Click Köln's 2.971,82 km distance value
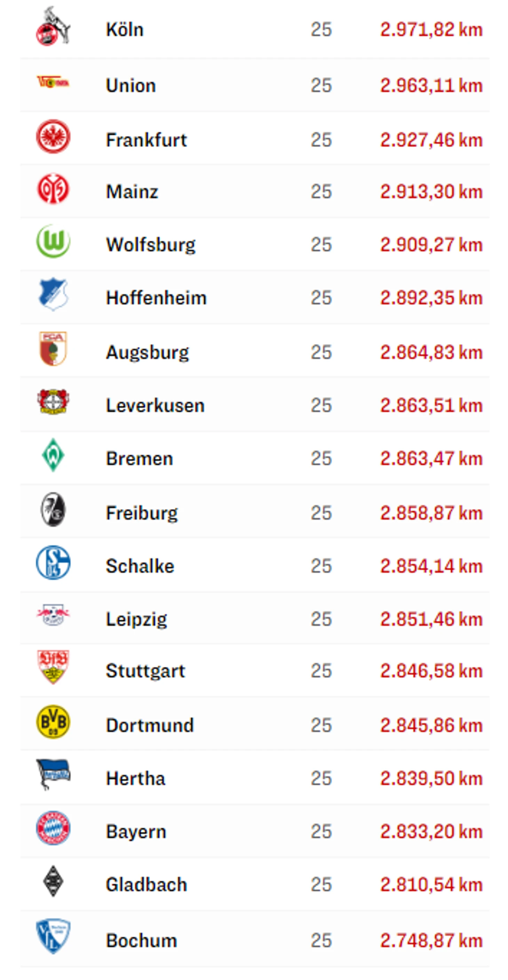Viewport: 508px width, 980px height. coord(431,29)
